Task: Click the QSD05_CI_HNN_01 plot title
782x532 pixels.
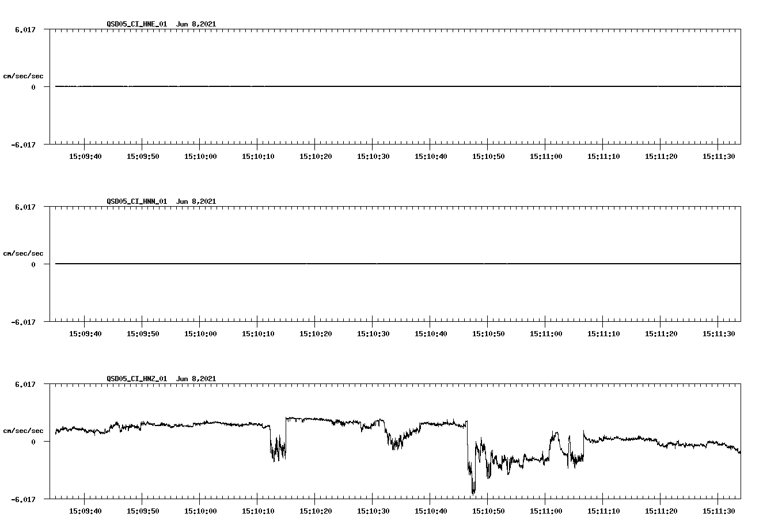Action: click(161, 202)
